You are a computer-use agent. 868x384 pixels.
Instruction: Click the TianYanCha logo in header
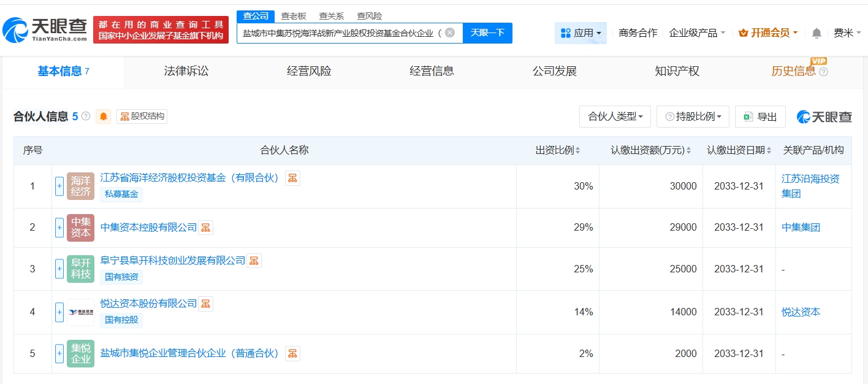46,29
